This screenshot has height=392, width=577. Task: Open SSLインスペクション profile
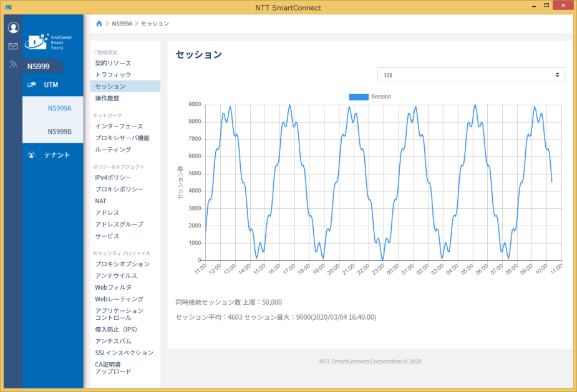124,353
